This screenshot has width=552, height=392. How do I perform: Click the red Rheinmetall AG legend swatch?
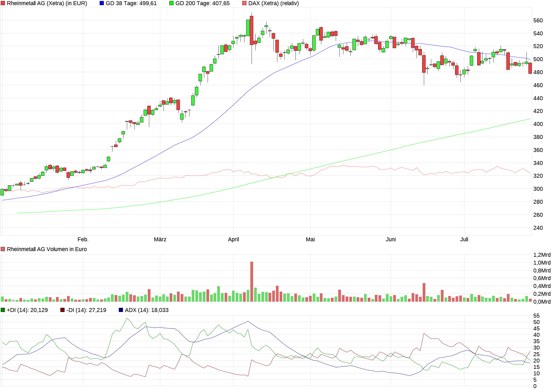(x=3, y=3)
